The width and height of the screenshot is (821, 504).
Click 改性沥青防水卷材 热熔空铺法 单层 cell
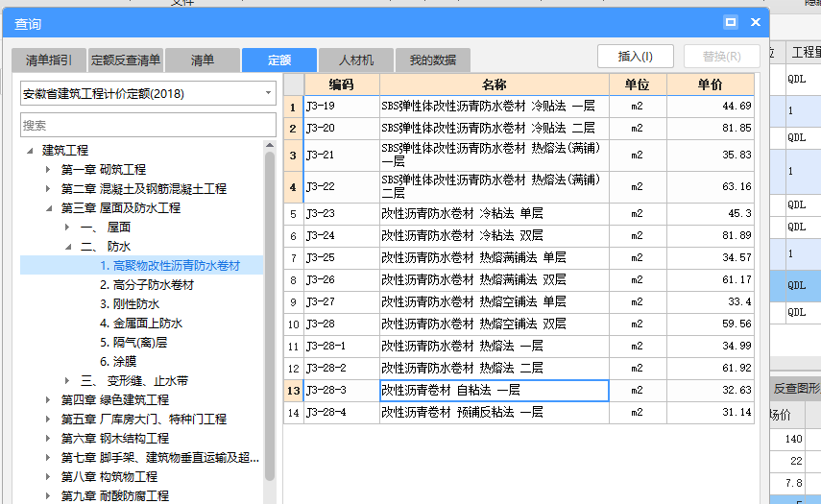tap(495, 302)
